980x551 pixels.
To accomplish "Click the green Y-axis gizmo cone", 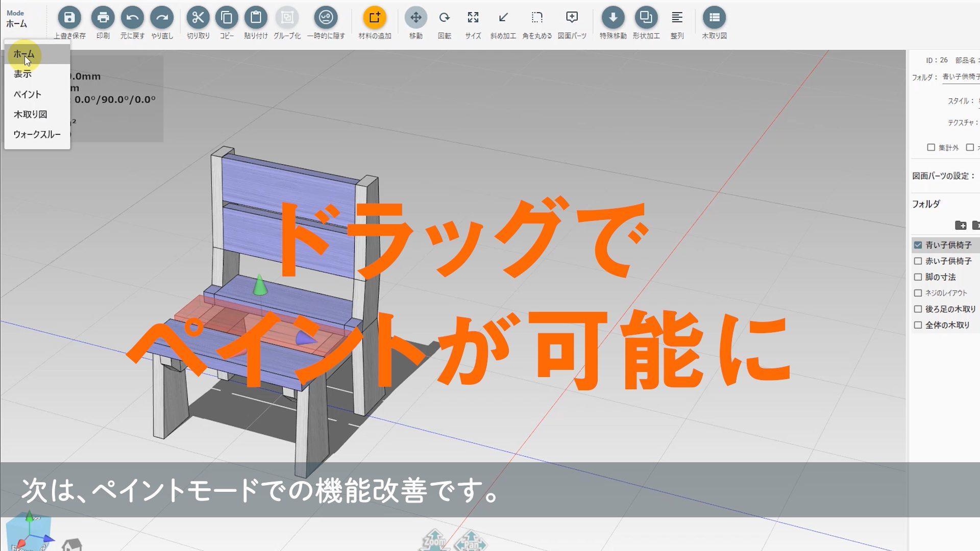I will (x=260, y=285).
